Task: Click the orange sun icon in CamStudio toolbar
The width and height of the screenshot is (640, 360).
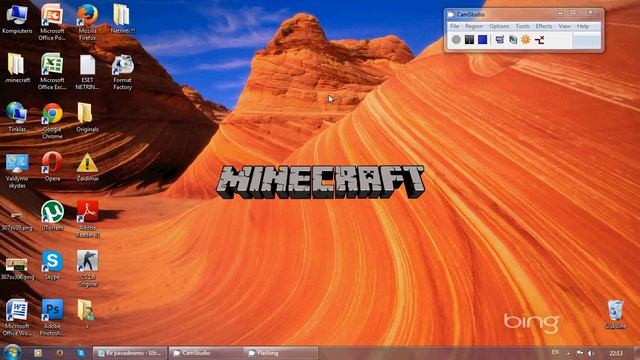Action: point(526,40)
